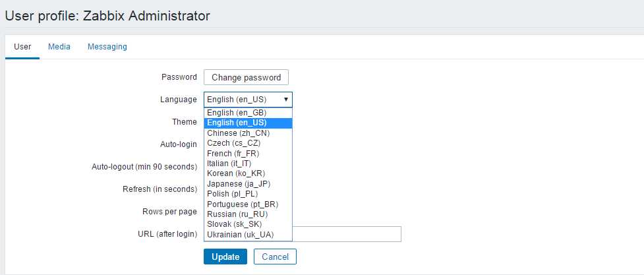Click the User profile: Zabbix Administrator heading
This screenshot has height=275, width=644.
107,16
